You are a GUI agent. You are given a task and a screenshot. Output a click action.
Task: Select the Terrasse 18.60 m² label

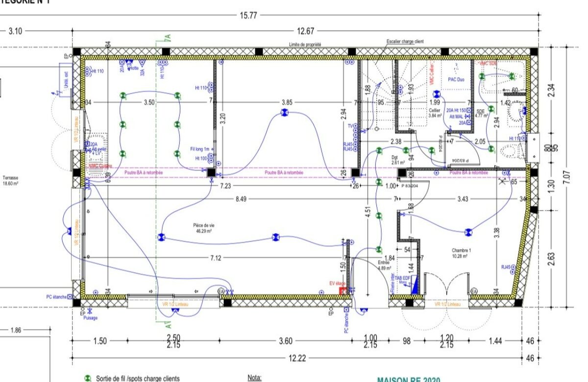(10, 181)
